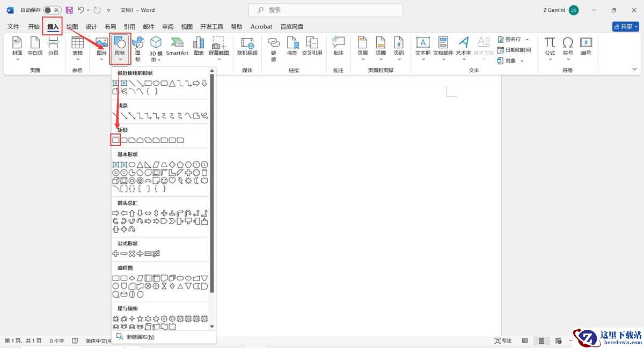The image size is (644, 348).
Task: Click the shapes panel scrollbar down arrow
Action: pyautogui.click(x=212, y=327)
